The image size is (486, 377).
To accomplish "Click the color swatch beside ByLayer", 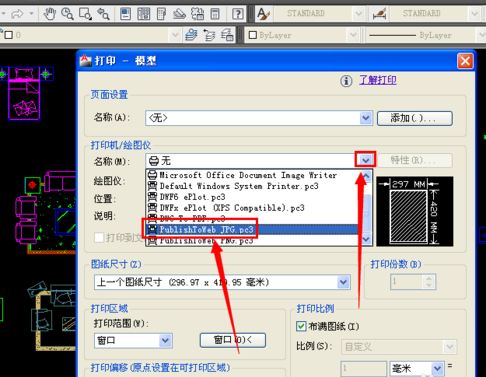I will pos(253,35).
